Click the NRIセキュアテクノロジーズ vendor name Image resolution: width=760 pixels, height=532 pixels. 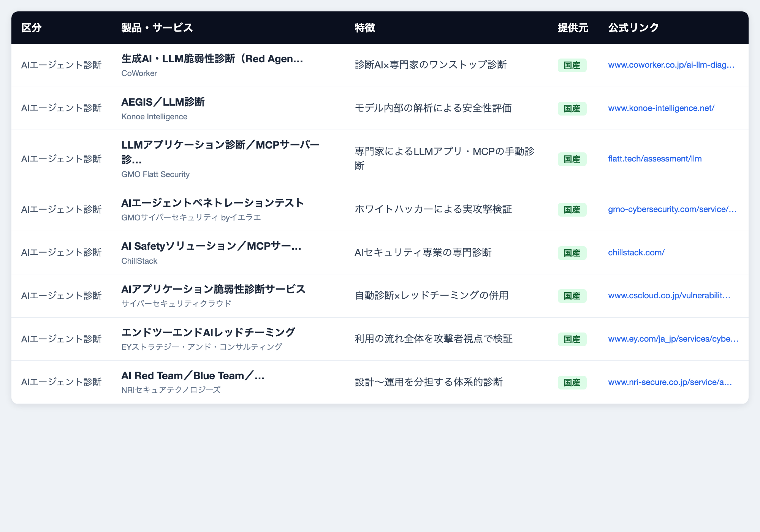click(171, 390)
